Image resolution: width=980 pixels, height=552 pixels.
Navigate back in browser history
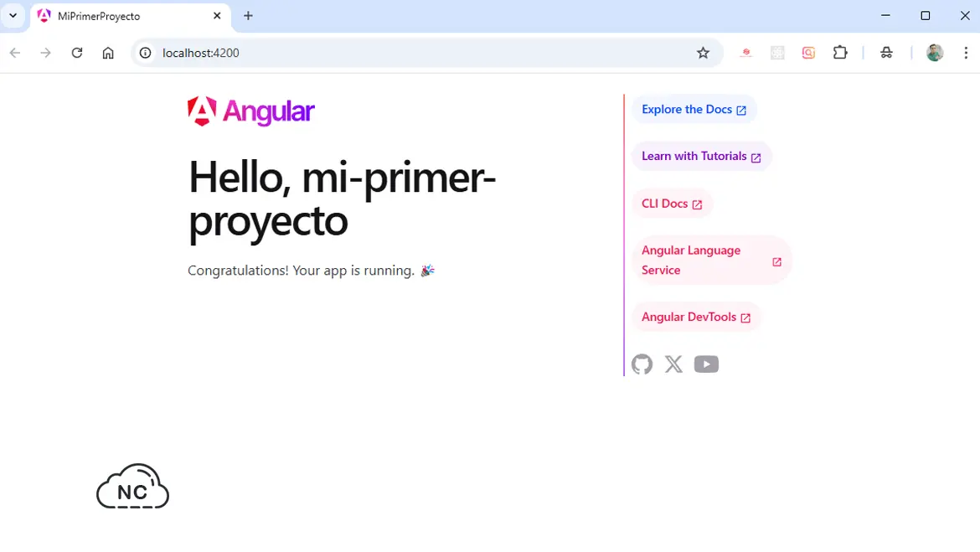click(15, 53)
